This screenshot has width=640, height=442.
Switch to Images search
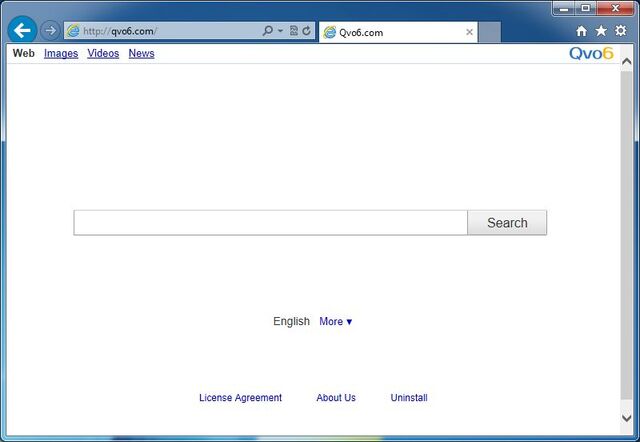pyautogui.click(x=61, y=53)
